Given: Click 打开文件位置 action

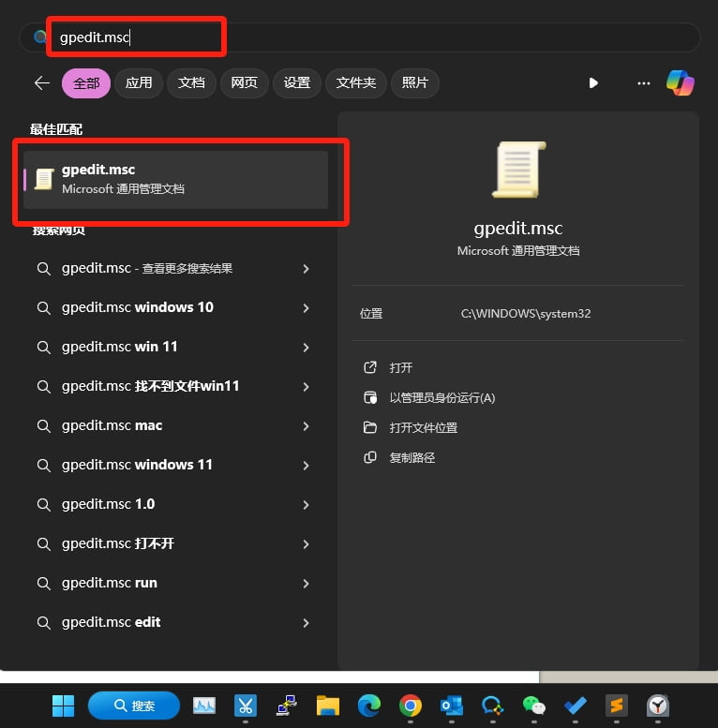Looking at the screenshot, I should tap(423, 427).
